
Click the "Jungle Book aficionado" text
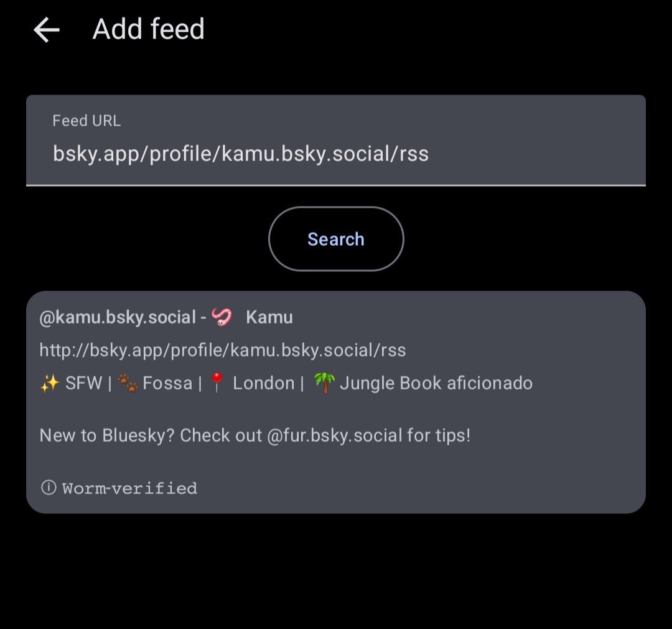point(436,383)
